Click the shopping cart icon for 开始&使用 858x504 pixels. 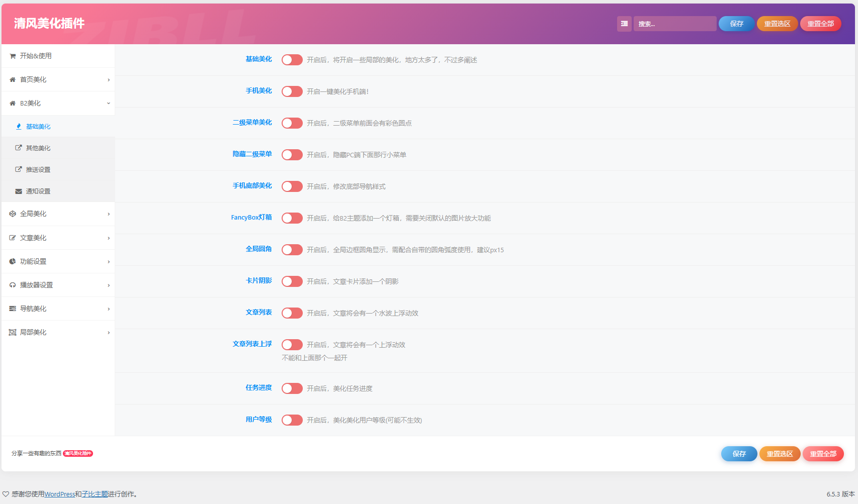(13, 56)
